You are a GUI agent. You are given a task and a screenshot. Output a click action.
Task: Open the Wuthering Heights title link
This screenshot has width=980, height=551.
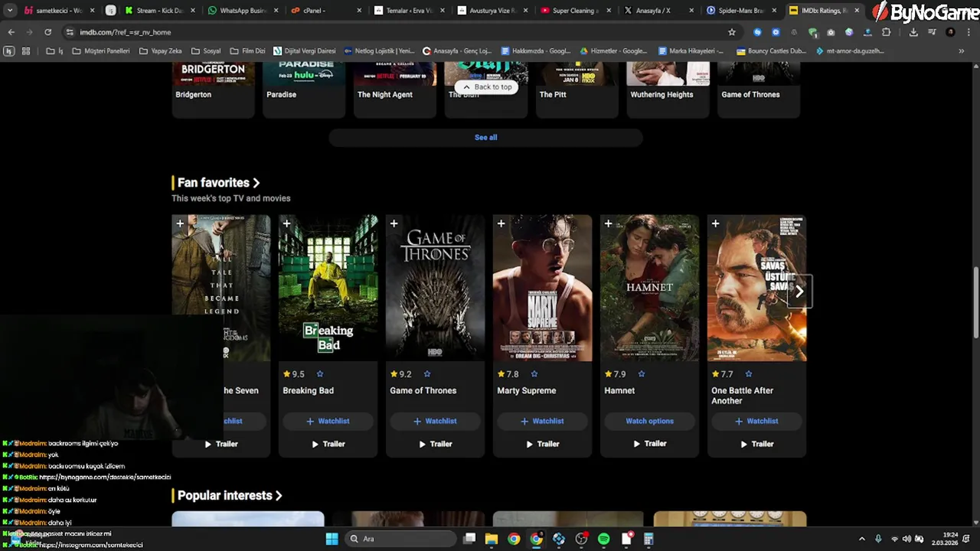pyautogui.click(x=661, y=95)
